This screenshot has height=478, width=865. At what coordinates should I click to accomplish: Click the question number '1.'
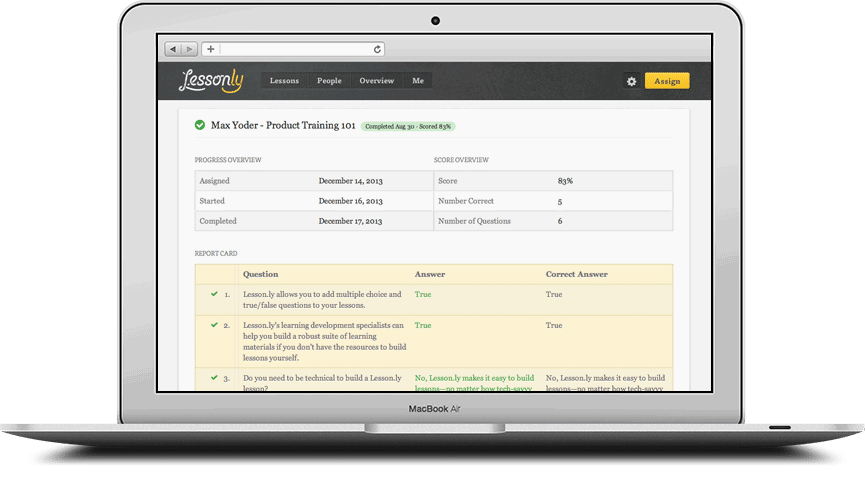[x=227, y=295]
